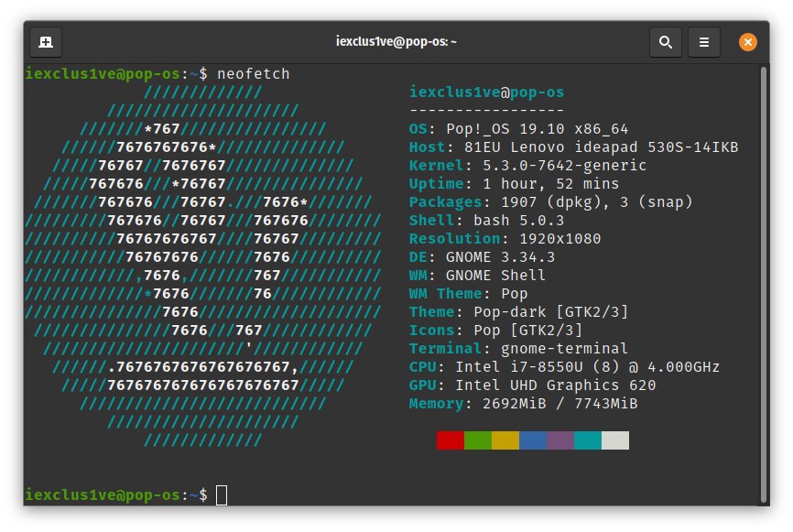Click the window title iexclus1ve@pop-os: ~
The height and width of the screenshot is (532, 793).
pos(396,41)
